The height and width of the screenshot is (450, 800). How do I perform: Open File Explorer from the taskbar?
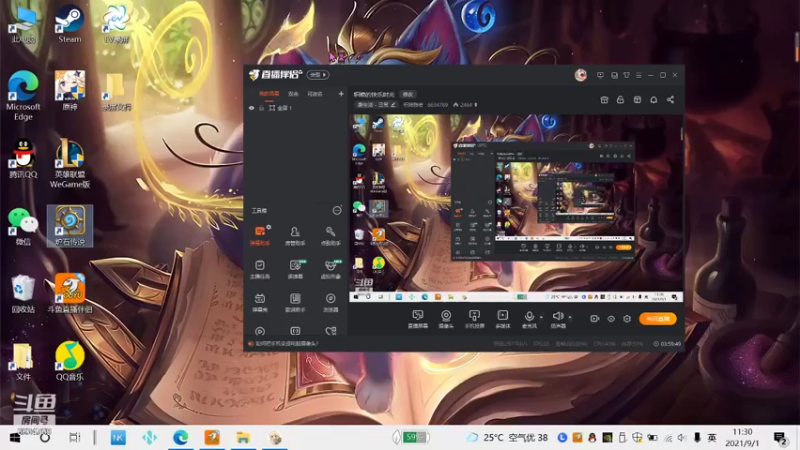243,438
